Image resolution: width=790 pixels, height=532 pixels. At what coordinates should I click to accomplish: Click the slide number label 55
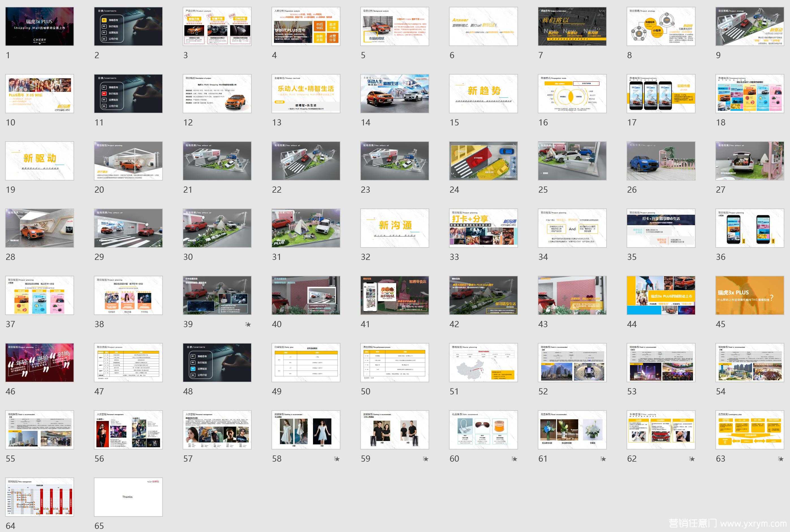[10, 458]
